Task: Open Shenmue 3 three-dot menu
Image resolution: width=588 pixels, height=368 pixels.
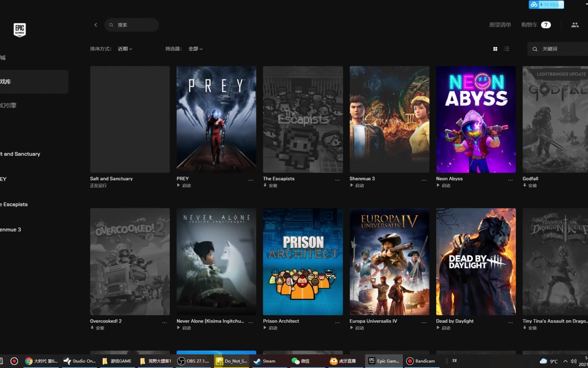Action: (424, 180)
